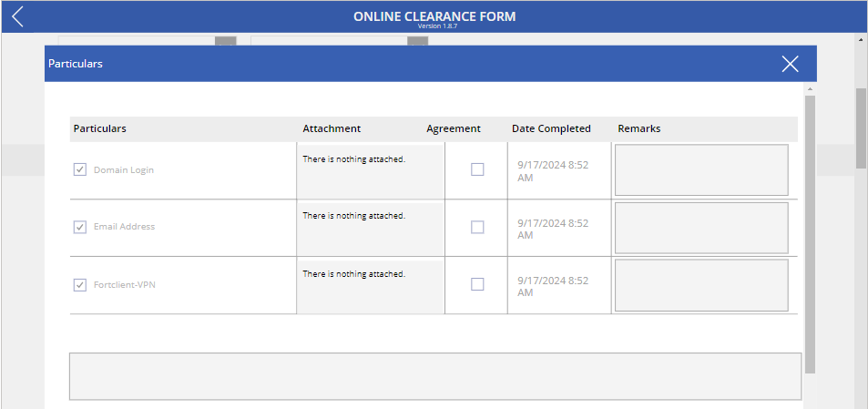
Task: Click the large text box below the table
Action: click(x=435, y=376)
